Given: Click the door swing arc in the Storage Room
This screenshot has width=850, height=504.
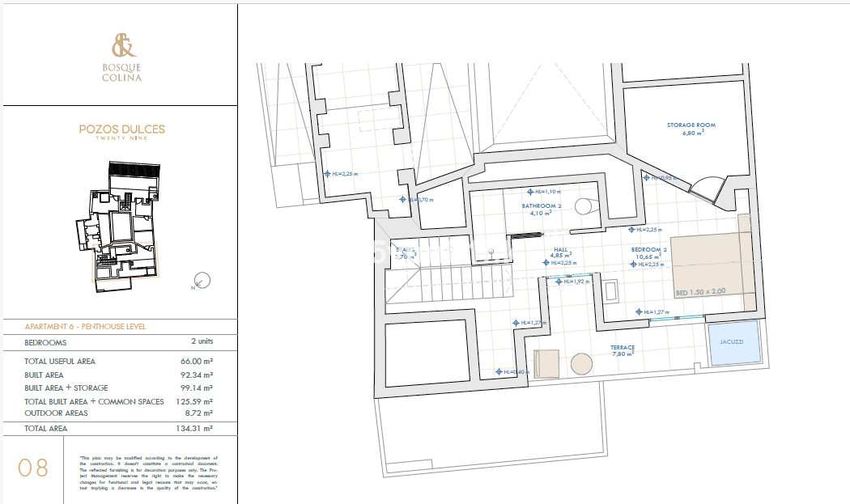Looking at the screenshot, I should [x=708, y=180].
